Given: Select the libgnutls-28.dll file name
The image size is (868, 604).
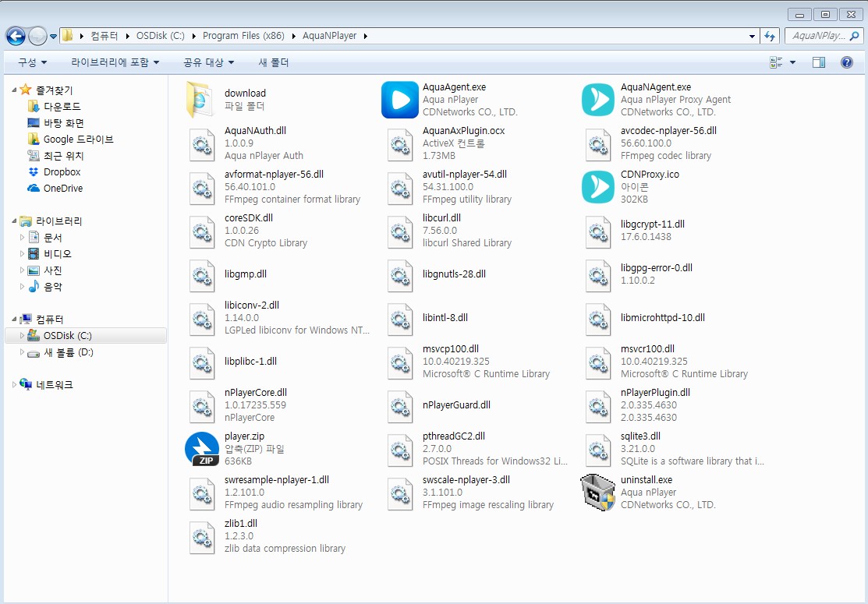Looking at the screenshot, I should [454, 274].
